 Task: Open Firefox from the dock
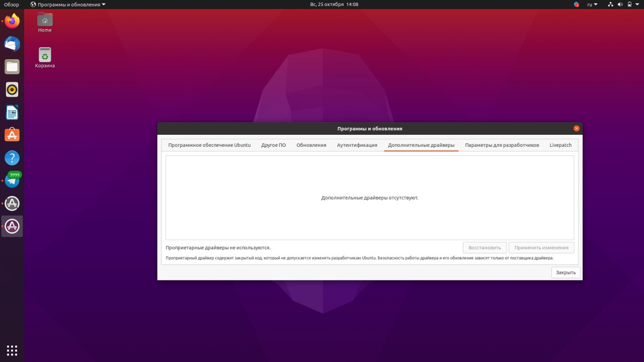click(12, 21)
